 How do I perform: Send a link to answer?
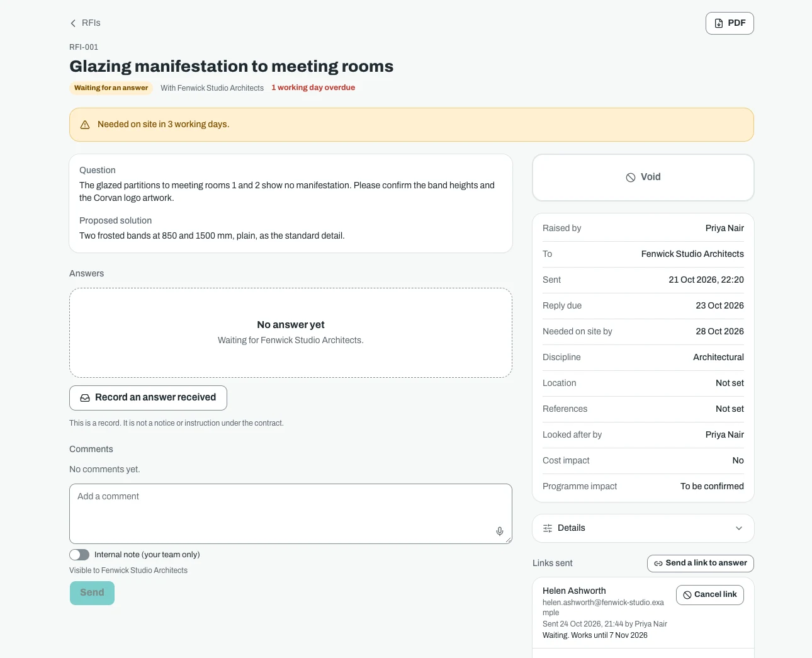point(701,564)
